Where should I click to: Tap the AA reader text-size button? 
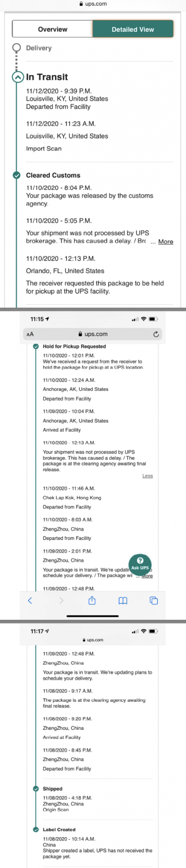(30, 334)
